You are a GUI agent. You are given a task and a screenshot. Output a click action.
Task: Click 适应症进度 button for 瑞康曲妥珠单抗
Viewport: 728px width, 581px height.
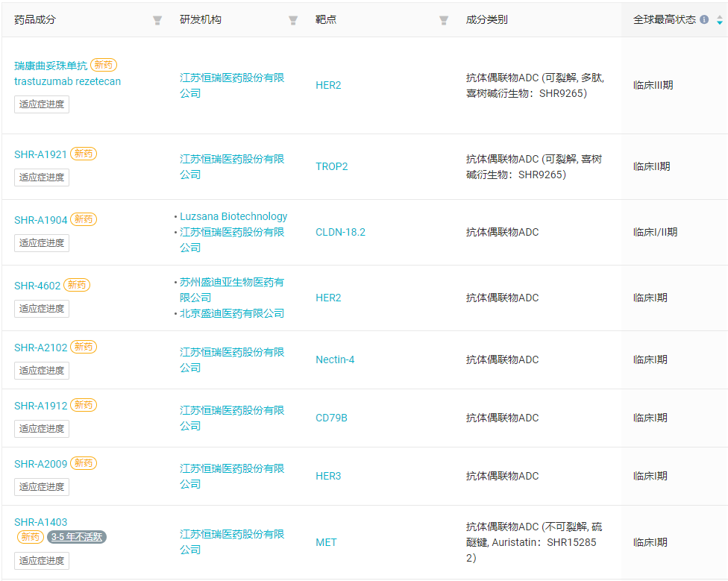pos(42,104)
